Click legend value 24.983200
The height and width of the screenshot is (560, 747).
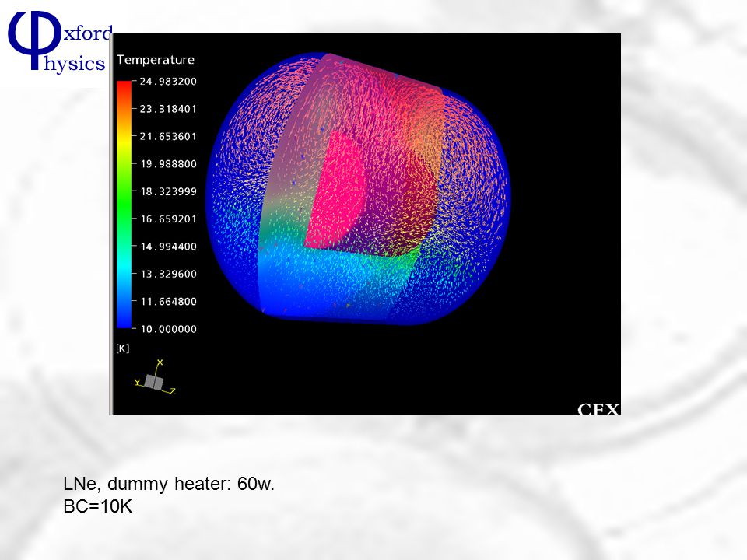click(168, 82)
